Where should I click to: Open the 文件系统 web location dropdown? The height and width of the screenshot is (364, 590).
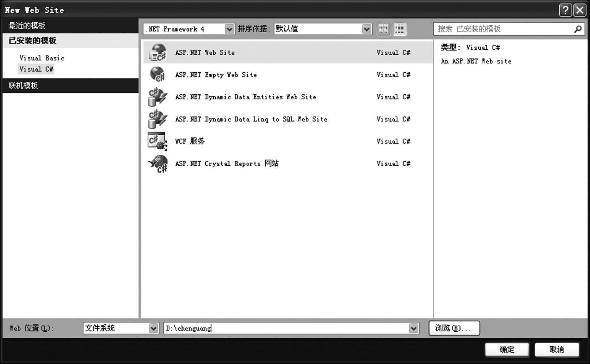153,328
